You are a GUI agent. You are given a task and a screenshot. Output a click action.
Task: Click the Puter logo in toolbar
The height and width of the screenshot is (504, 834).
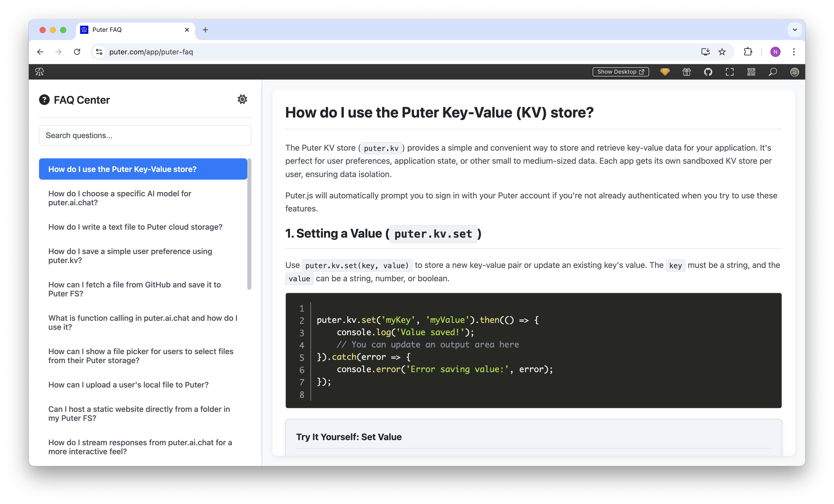40,72
